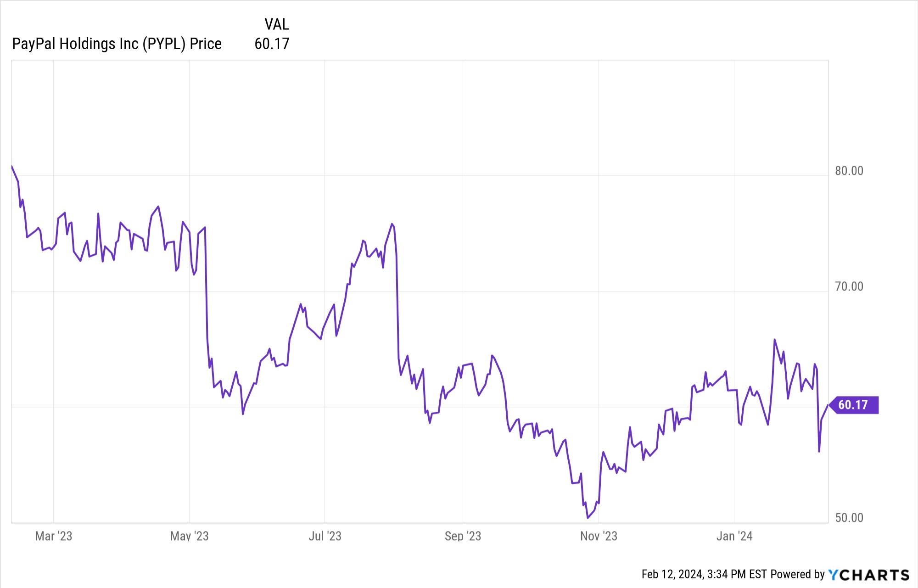918x588 pixels.
Task: Click the price line's late-July peak
Action: [392, 224]
